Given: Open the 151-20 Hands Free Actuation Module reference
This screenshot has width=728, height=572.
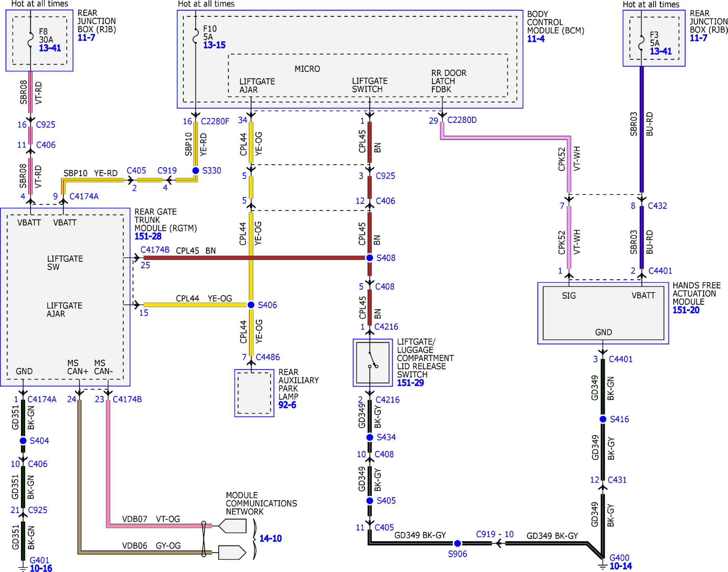Looking at the screenshot, I should click(x=686, y=310).
